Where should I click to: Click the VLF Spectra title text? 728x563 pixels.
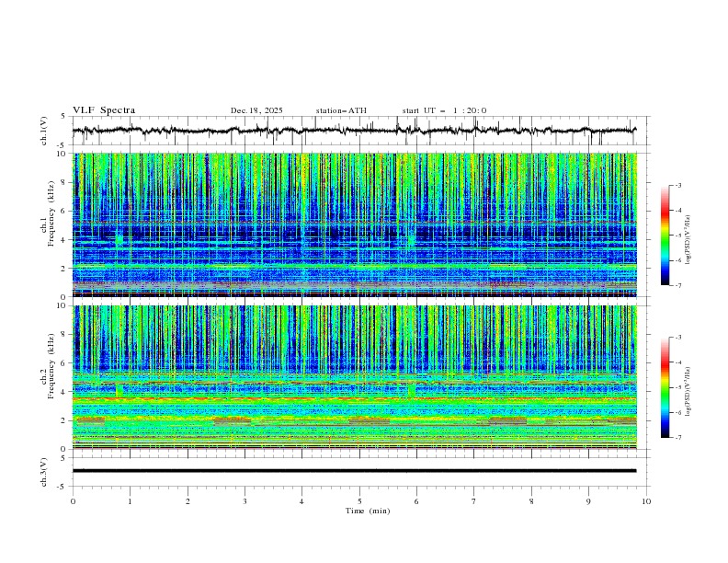[x=104, y=110]
